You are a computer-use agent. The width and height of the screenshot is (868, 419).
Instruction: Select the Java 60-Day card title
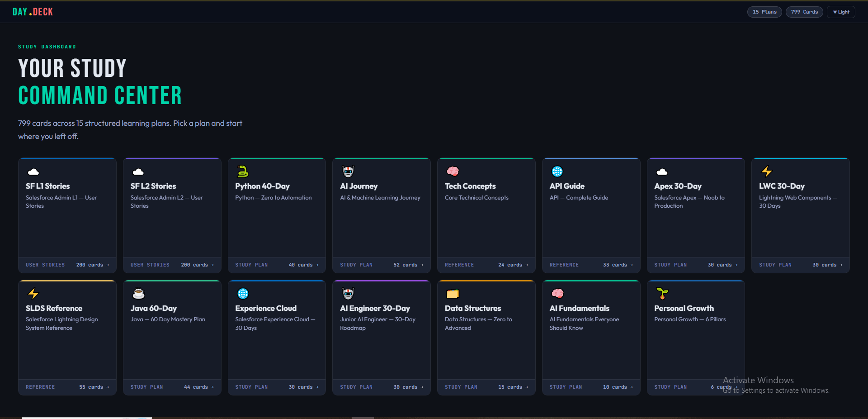pyautogui.click(x=154, y=308)
